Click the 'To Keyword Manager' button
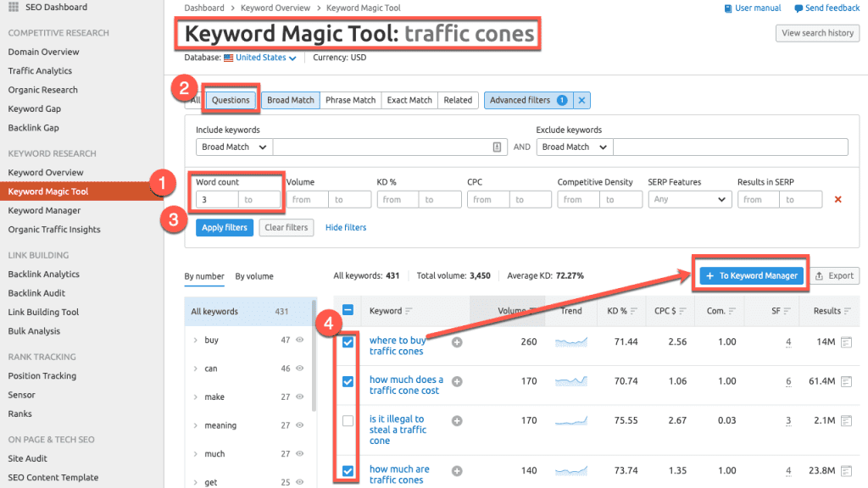Image resolution: width=868 pixels, height=488 pixels. [751, 275]
